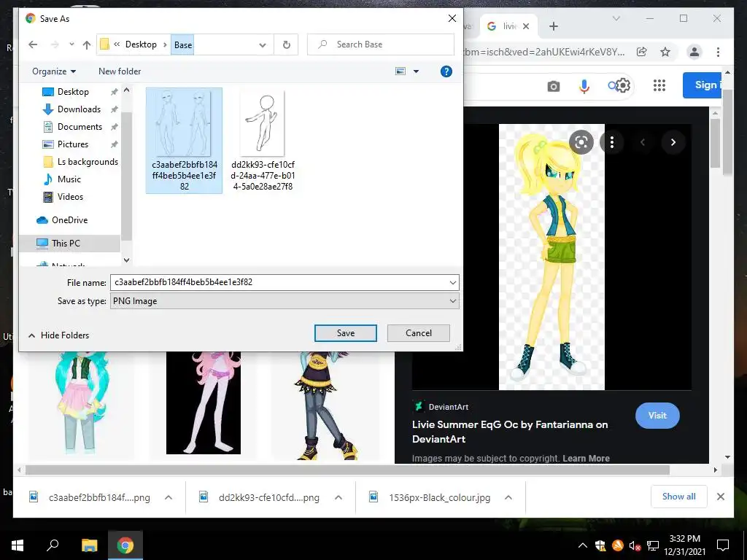The height and width of the screenshot is (560, 747).
Task: Open Chrome tab search chevron
Action: coord(616,18)
